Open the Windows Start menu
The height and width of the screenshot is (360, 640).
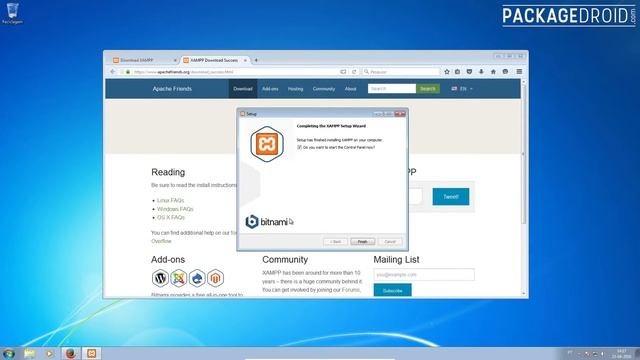coord(8,353)
